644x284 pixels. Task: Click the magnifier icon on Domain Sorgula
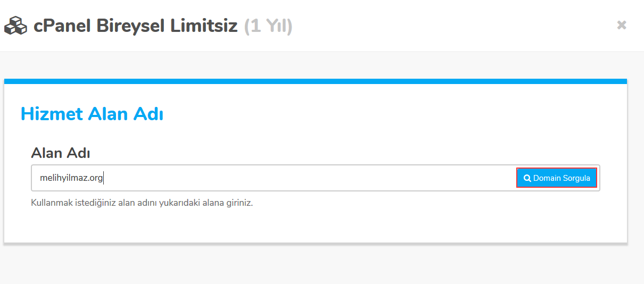(x=527, y=178)
